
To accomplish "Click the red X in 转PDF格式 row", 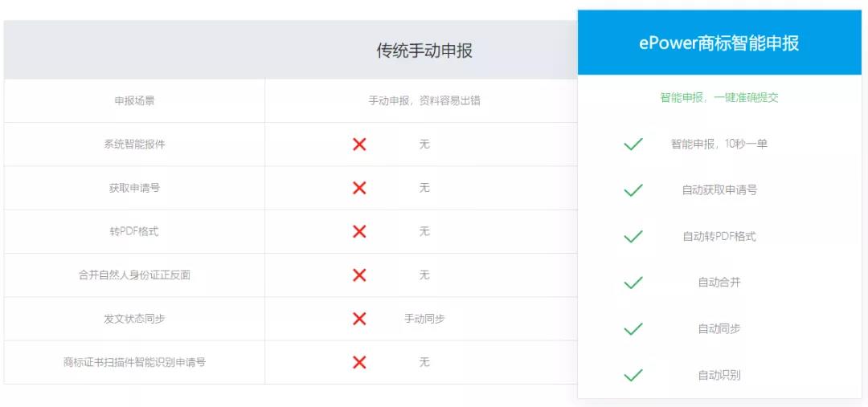I will tap(359, 231).
